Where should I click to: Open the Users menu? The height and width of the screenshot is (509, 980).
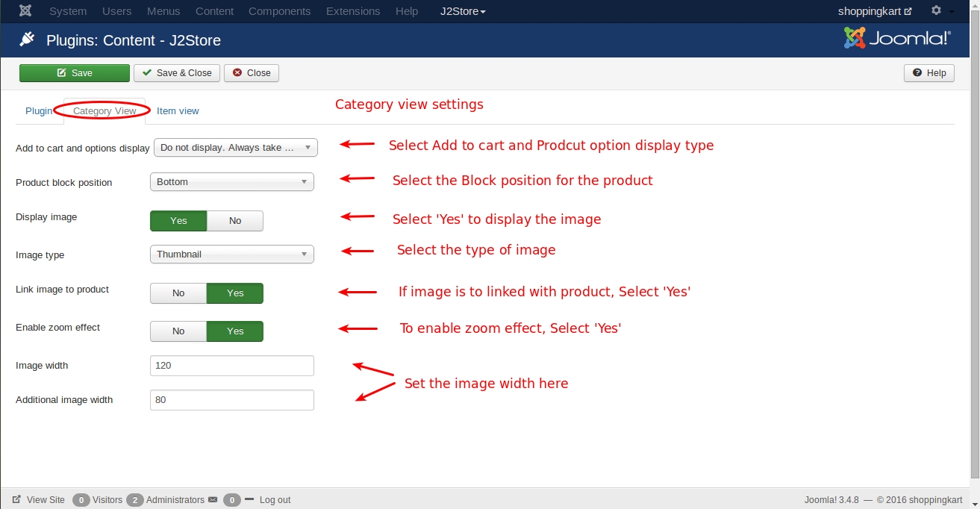coord(117,11)
